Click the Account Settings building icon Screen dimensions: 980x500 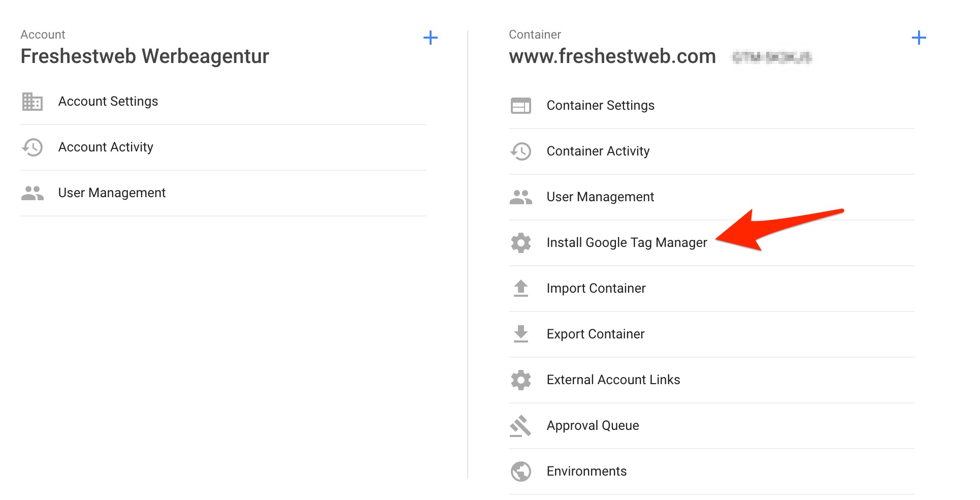32,102
